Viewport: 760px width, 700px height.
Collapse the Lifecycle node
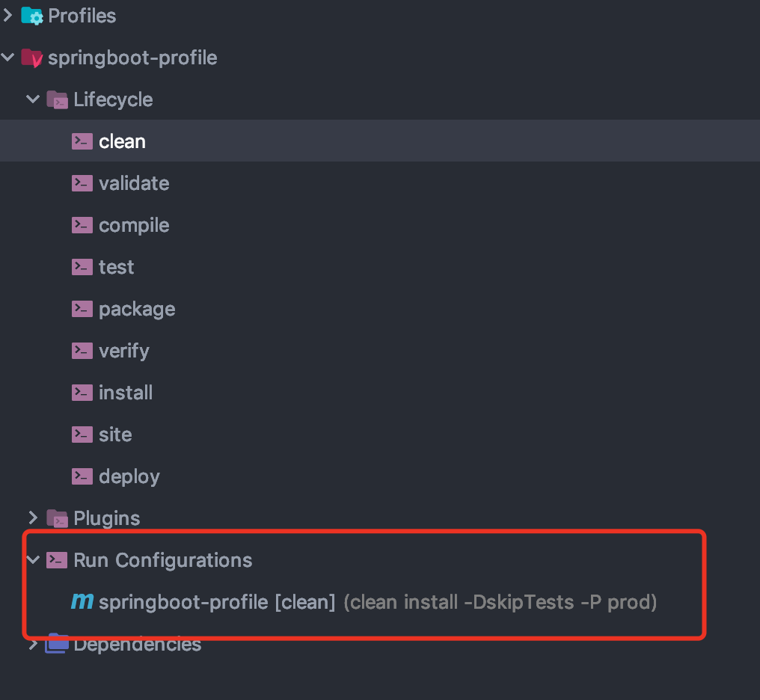(x=33, y=99)
